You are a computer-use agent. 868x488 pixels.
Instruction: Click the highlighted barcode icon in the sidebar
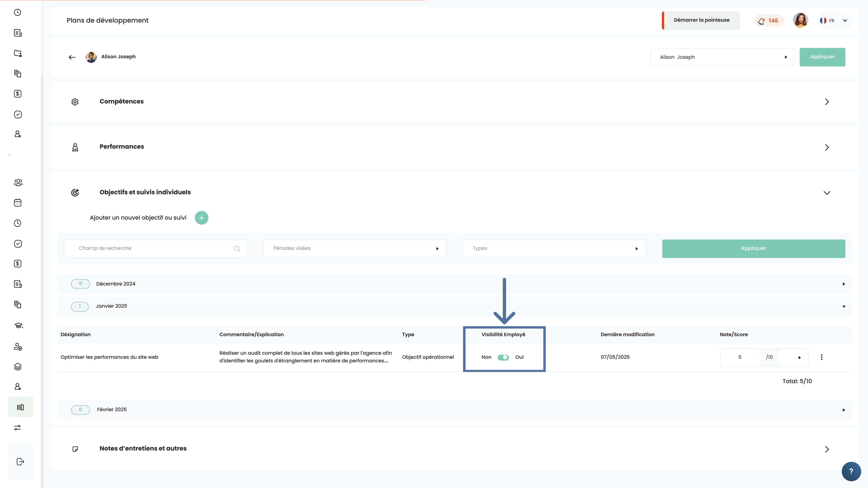(x=20, y=407)
